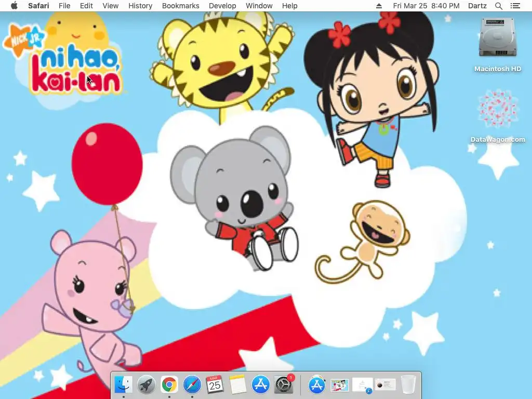The height and width of the screenshot is (399, 532).
Task: Open Calendar showing Mar 25 in Dock
Action: pos(215,385)
